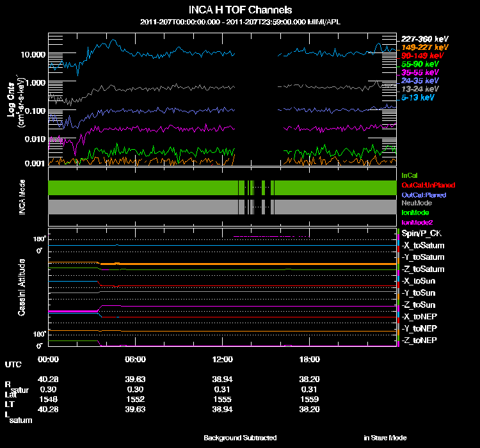Click the gray NeuMode bar in INCA Mode panel
The image size is (480, 448).
pos(142,207)
